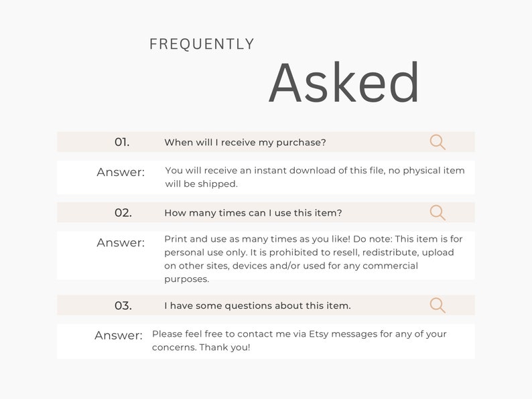Click "will be shipped." in first answer

[201, 183]
